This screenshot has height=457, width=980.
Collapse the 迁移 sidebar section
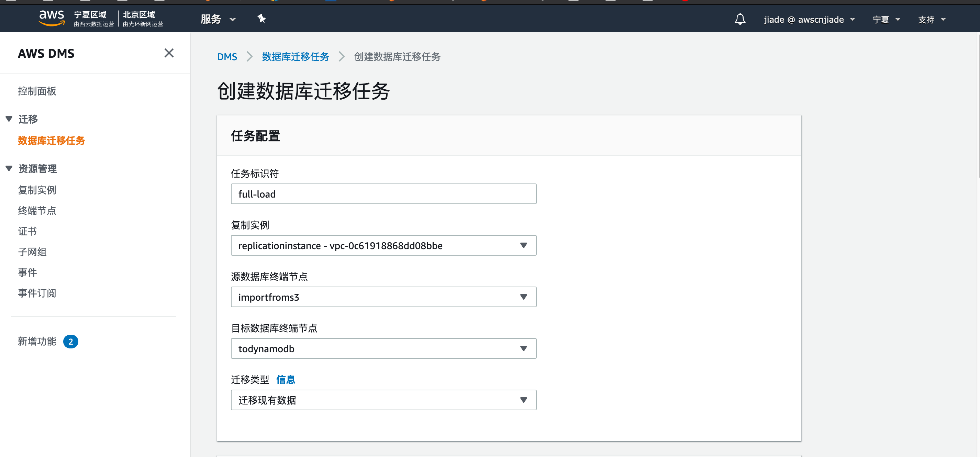tap(10, 119)
